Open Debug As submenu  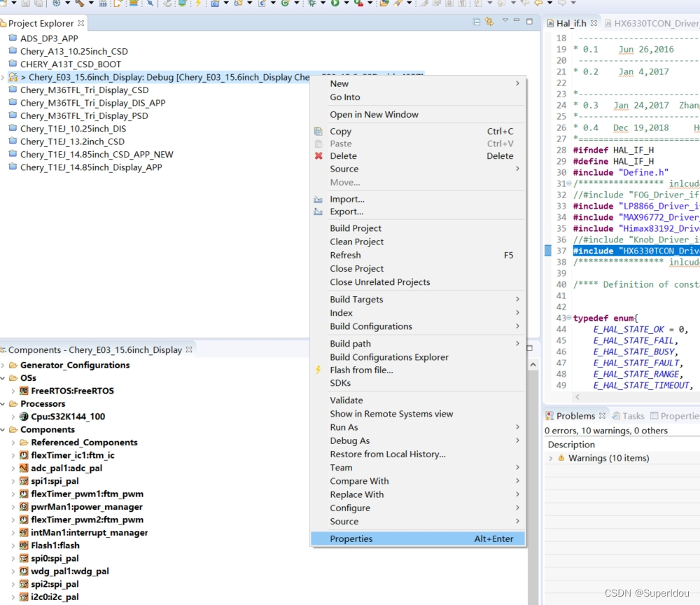tap(418, 440)
